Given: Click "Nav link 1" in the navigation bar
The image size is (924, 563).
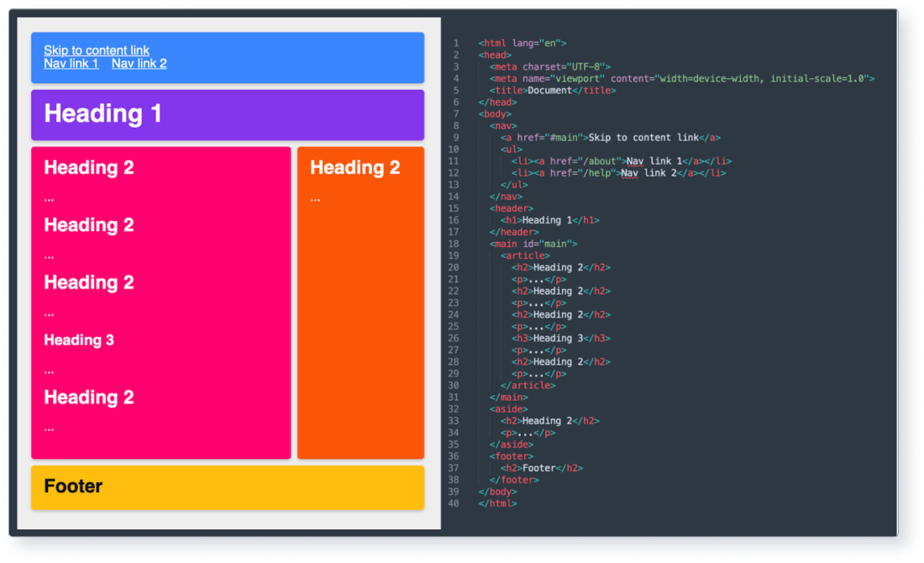Looking at the screenshot, I should point(71,64).
